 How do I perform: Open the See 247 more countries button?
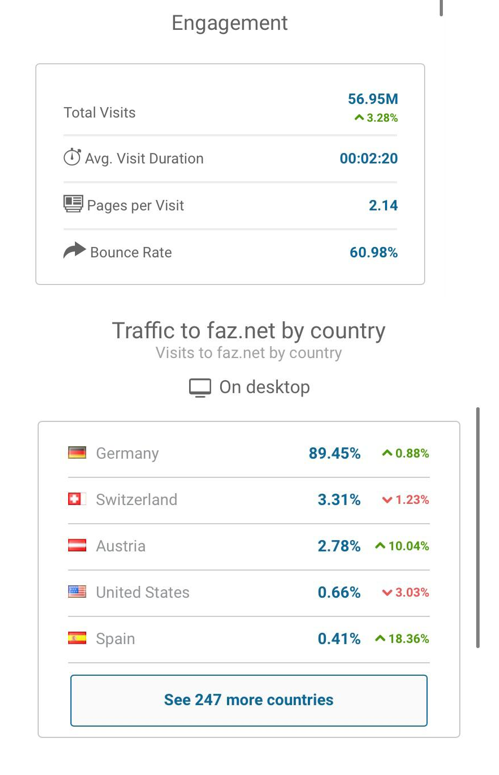click(x=249, y=700)
